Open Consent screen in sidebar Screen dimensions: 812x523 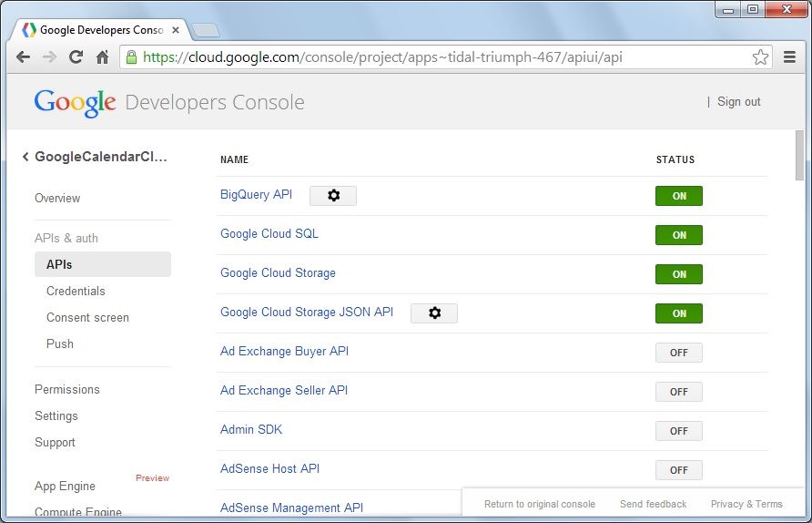[87, 317]
